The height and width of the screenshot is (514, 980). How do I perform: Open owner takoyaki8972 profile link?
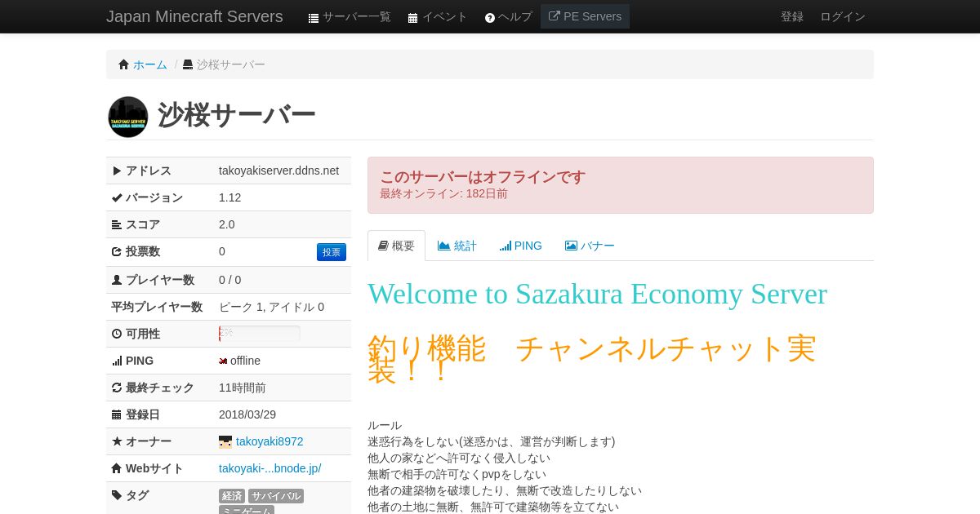point(269,441)
